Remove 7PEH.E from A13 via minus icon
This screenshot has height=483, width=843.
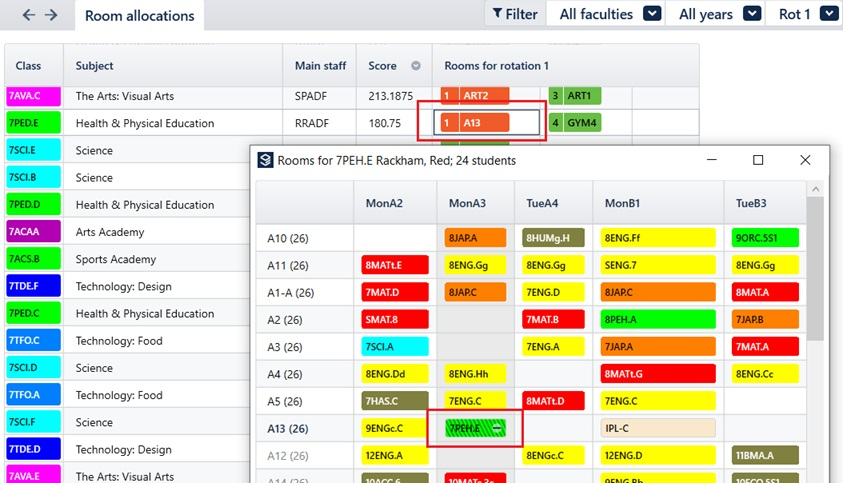(497, 428)
